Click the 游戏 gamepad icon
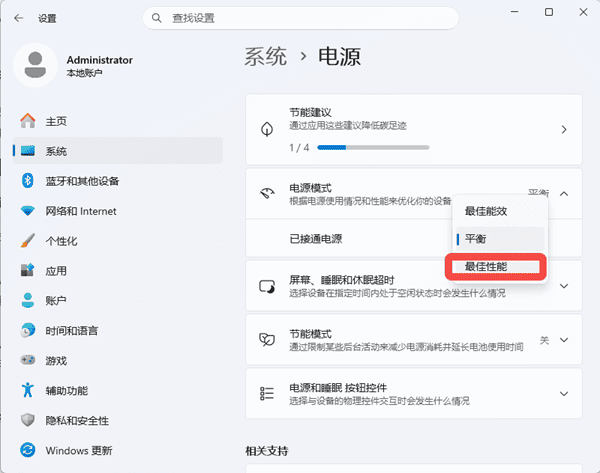Image resolution: width=600 pixels, height=473 pixels. tap(28, 360)
